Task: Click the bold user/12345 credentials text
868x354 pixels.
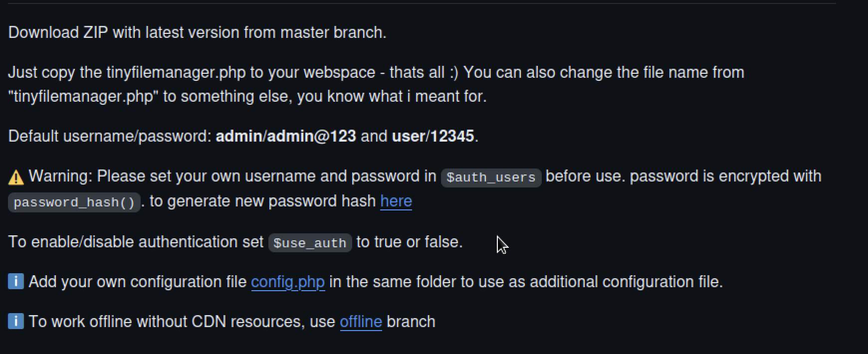Action: click(x=433, y=136)
